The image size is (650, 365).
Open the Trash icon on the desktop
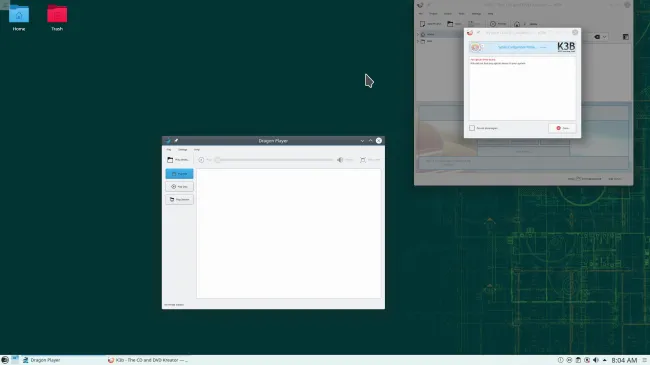coord(57,18)
